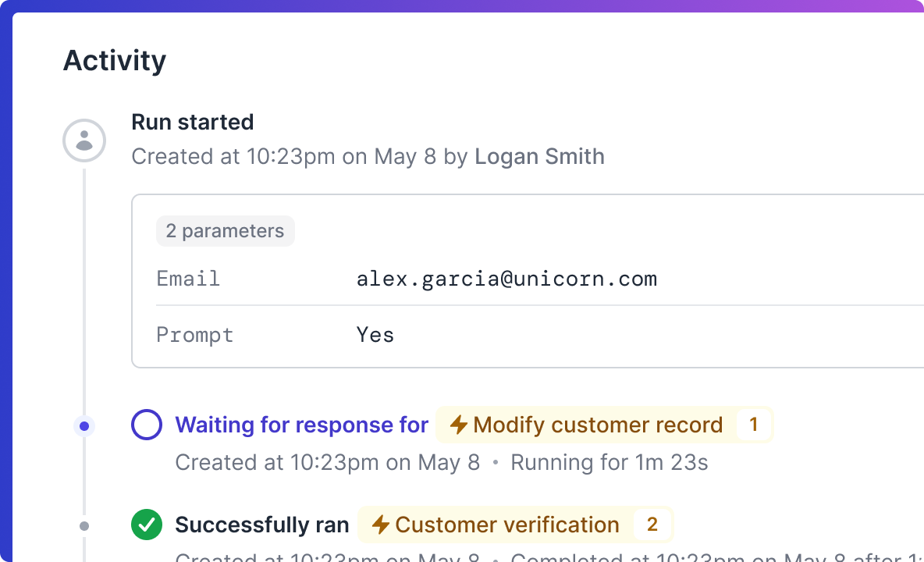This screenshot has height=562, width=924.
Task: Click the Logan Smith author name
Action: [x=539, y=156]
